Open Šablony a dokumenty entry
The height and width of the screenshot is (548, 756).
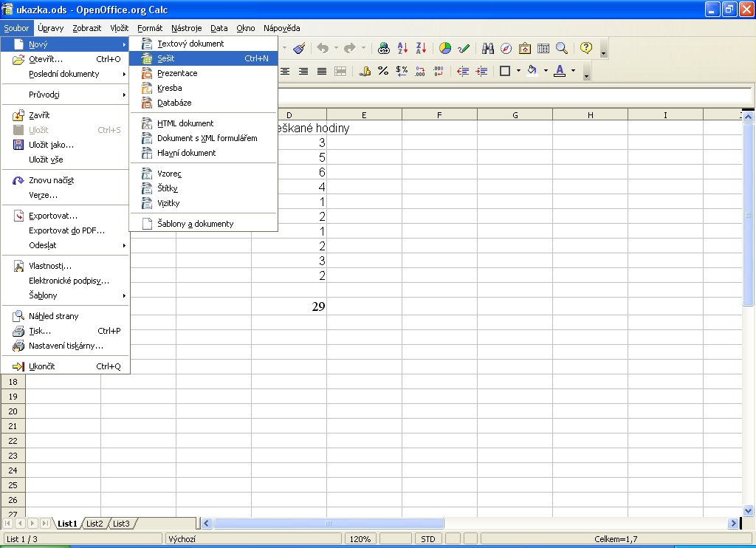coord(204,224)
